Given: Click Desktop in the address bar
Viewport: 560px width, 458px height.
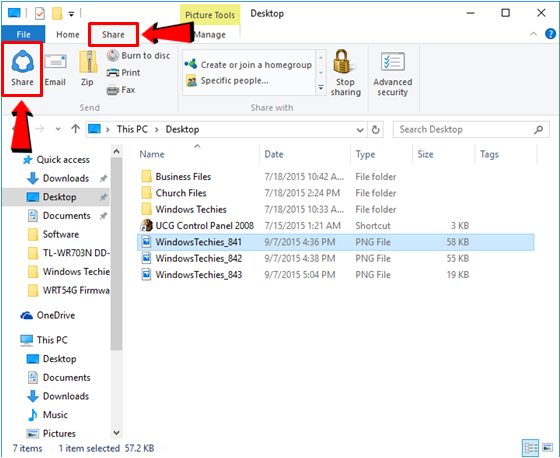Looking at the screenshot, I should (x=182, y=129).
